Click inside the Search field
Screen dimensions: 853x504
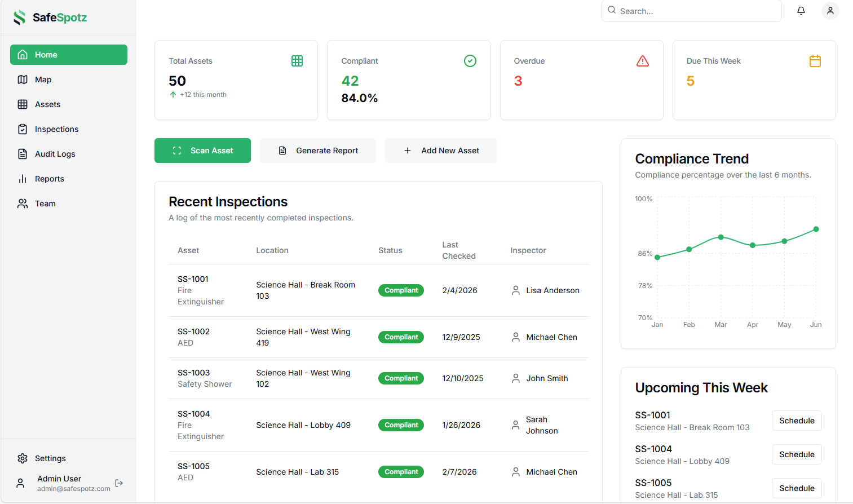click(x=691, y=11)
